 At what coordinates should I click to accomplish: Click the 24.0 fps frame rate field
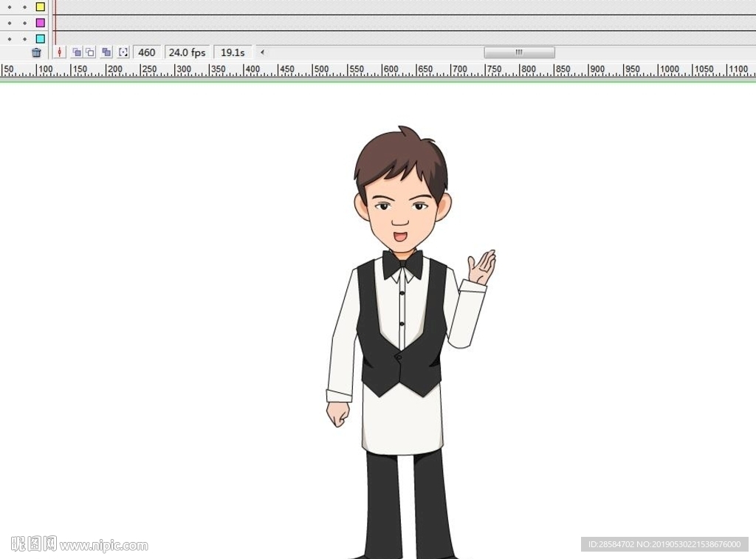(x=188, y=52)
